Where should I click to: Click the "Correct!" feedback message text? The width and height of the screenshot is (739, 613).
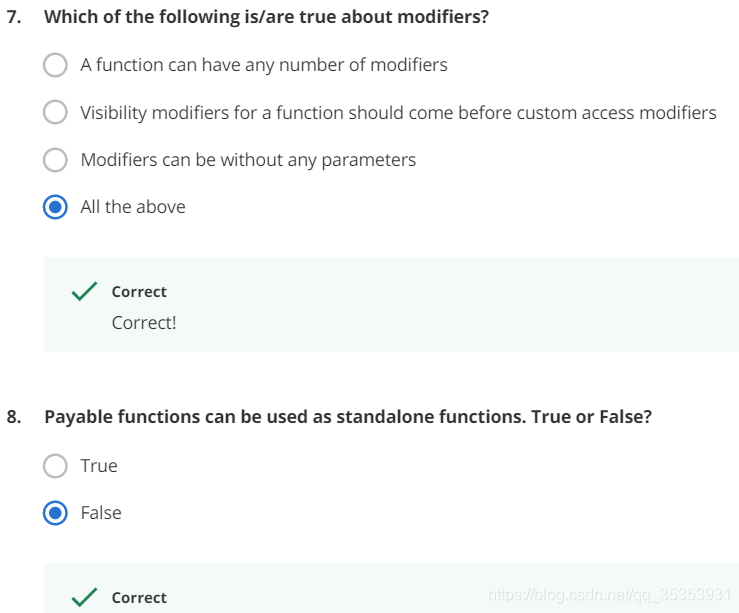click(x=144, y=323)
